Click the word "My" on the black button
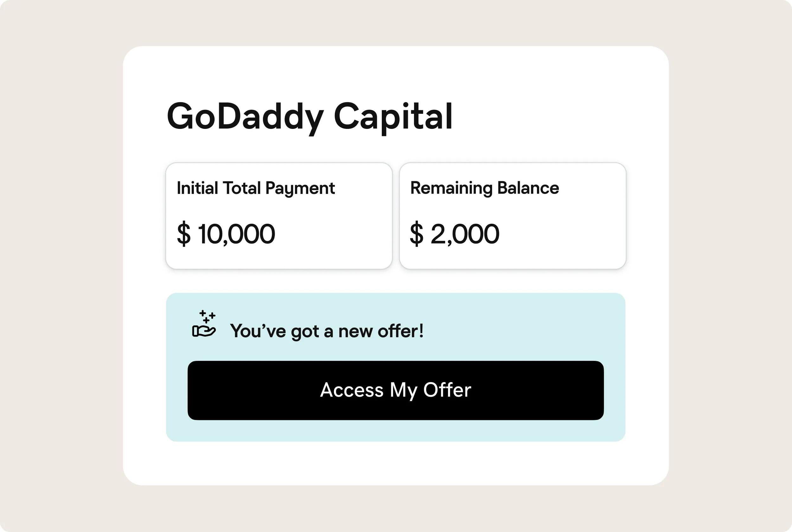 click(403, 390)
